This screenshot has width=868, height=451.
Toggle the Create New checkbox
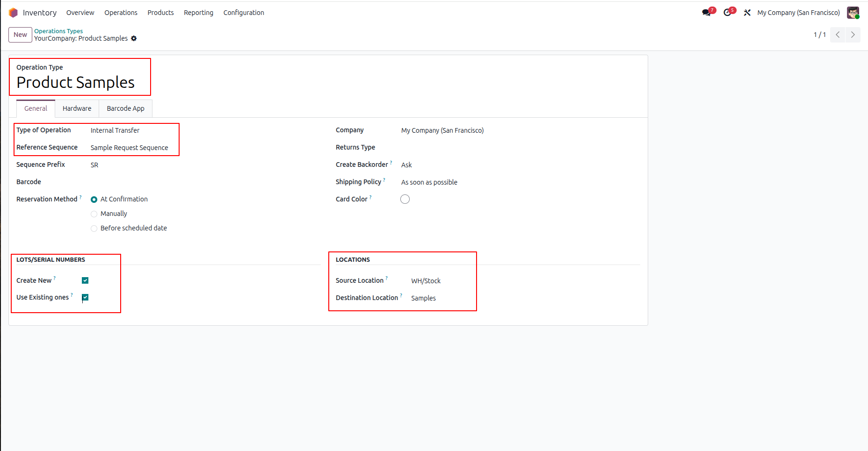85,280
